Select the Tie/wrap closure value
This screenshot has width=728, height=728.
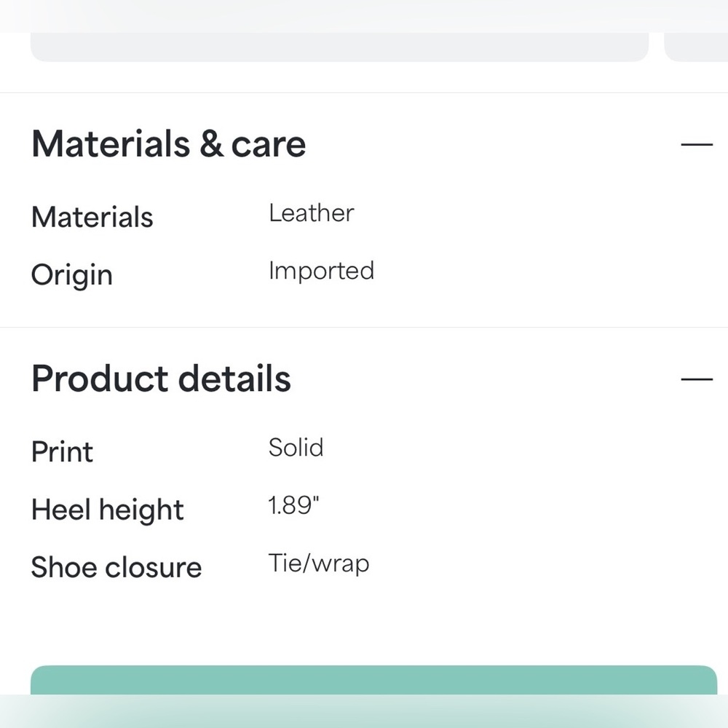click(x=319, y=564)
